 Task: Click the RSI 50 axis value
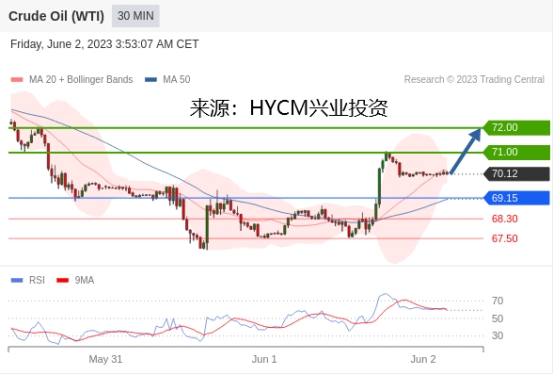pyautogui.click(x=497, y=319)
